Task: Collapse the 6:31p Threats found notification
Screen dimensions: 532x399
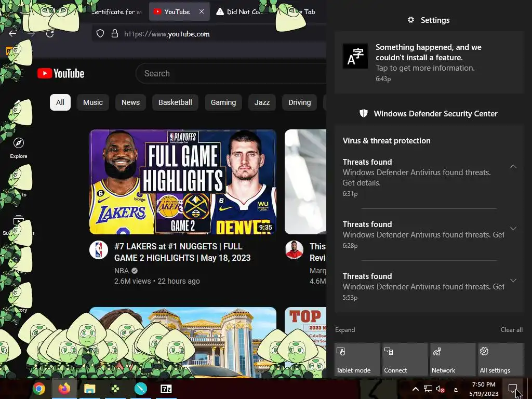Action: (x=513, y=166)
